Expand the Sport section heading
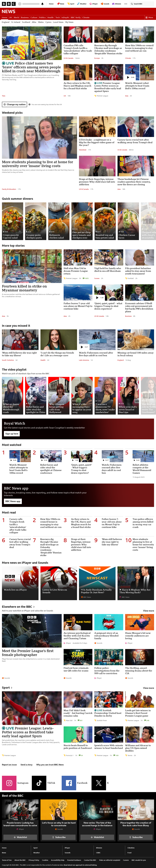Image resolution: width=156 pixels, height=868 pixels. (x=7, y=688)
